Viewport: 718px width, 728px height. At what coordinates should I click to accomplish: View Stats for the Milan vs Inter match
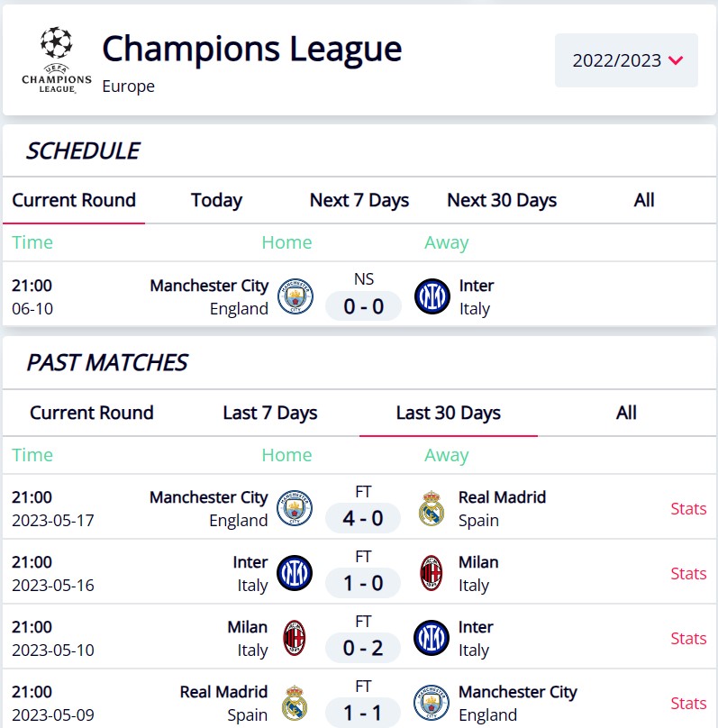point(688,638)
